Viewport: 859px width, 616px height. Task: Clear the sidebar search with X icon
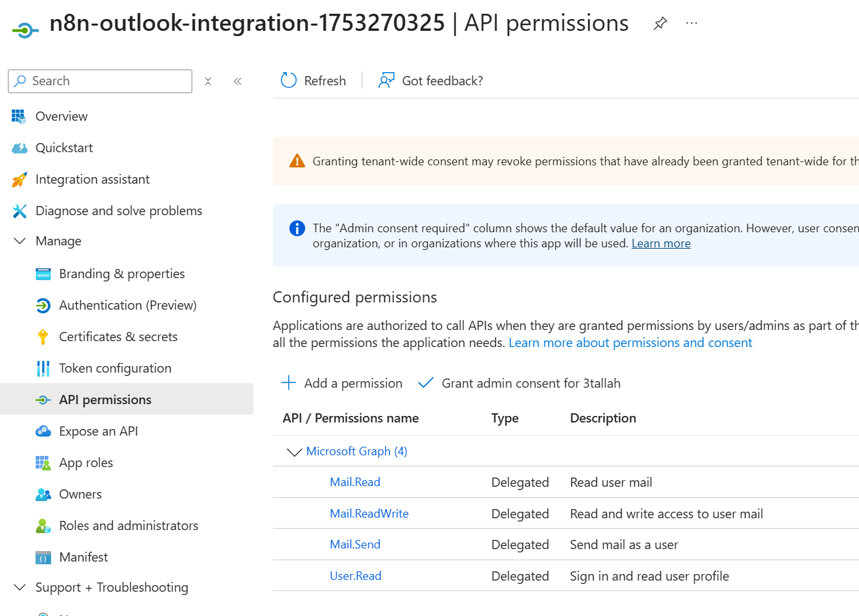click(208, 81)
